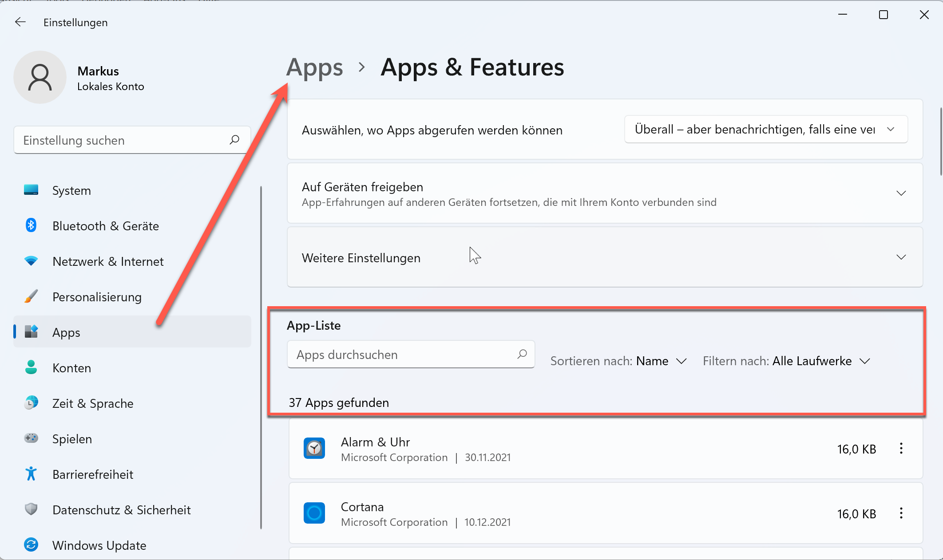Screen dimensions: 943x560
Task: Click the 10.12.2021 install date
Action: (487, 522)
